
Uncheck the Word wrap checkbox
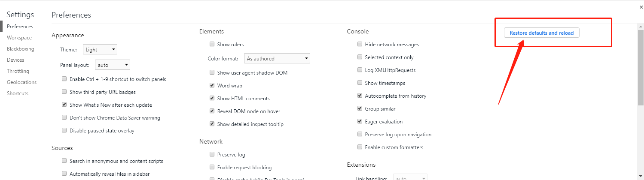[x=212, y=85]
